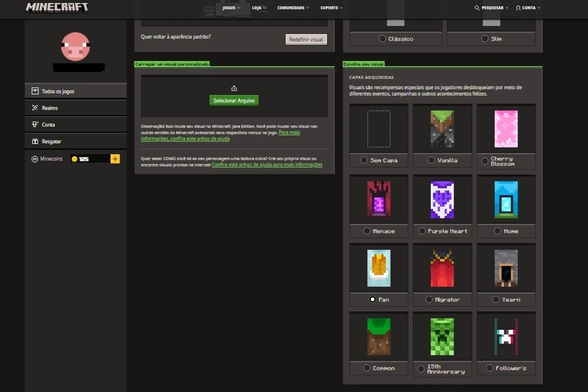Open Realms in the sidebar
588x392 pixels.
click(76, 108)
